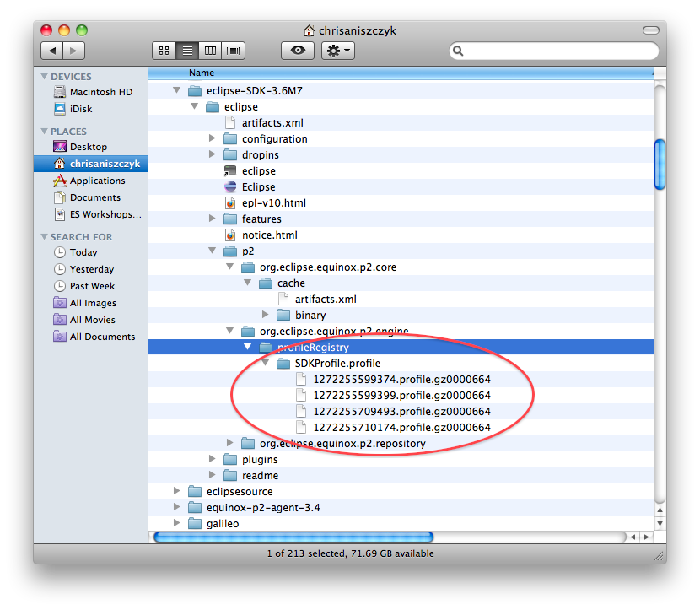Expand the configuration folder
Image resolution: width=700 pixels, height=610 pixels.
click(212, 138)
